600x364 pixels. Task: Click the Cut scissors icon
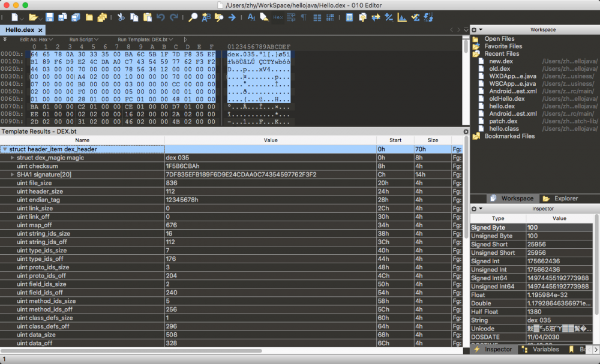point(121,17)
